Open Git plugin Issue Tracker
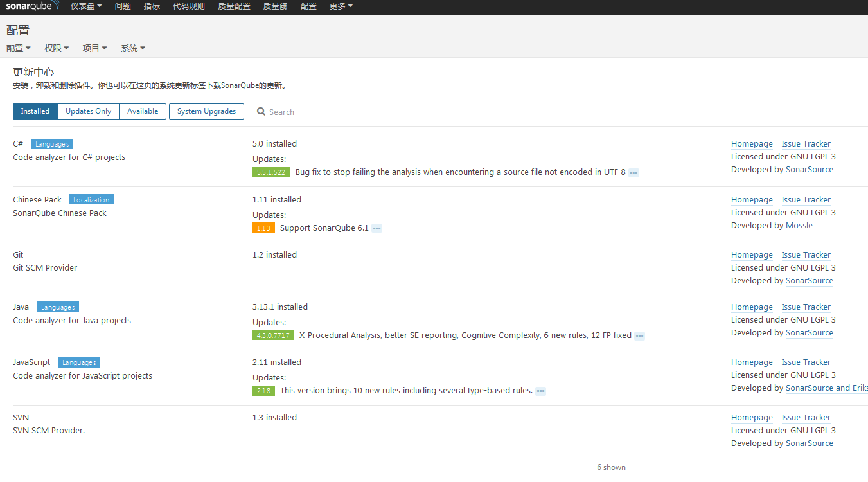This screenshot has width=868, height=482. [x=806, y=255]
